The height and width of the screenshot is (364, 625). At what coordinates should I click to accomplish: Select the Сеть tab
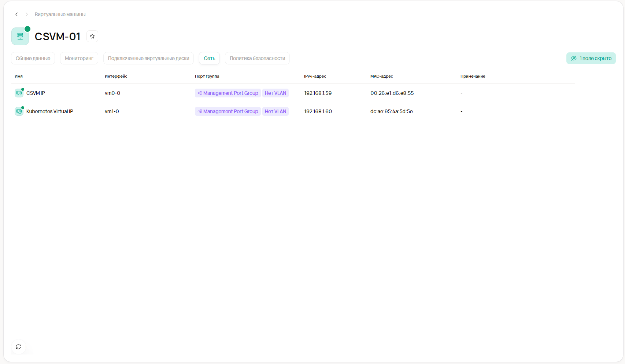[x=209, y=58]
